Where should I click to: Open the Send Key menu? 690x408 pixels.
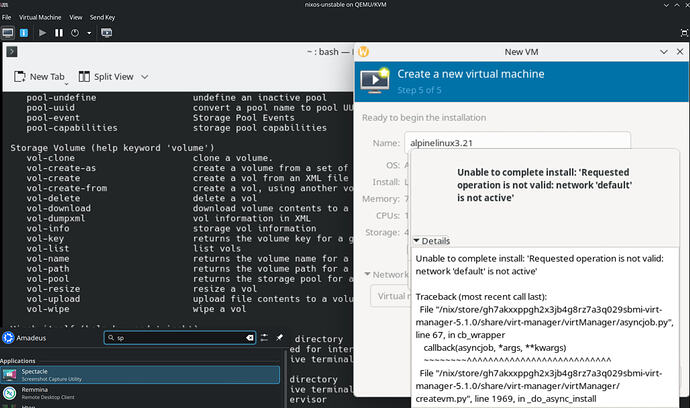click(102, 17)
